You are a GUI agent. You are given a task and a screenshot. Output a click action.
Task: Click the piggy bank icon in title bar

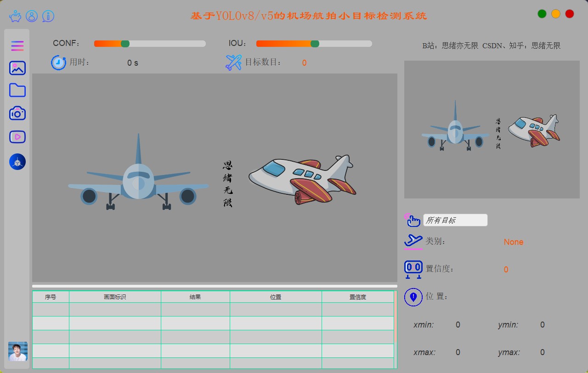click(x=15, y=17)
